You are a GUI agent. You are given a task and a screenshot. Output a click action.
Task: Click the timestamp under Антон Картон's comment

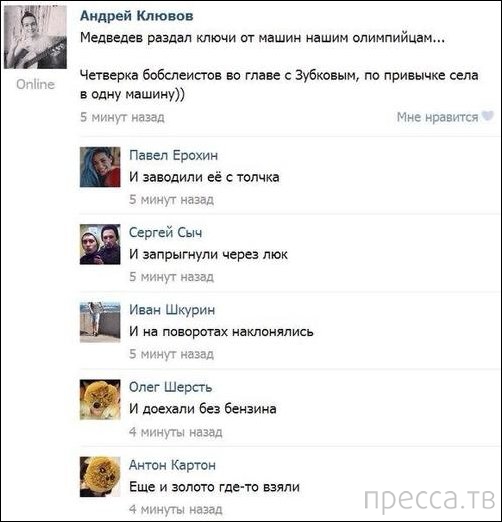click(x=176, y=509)
